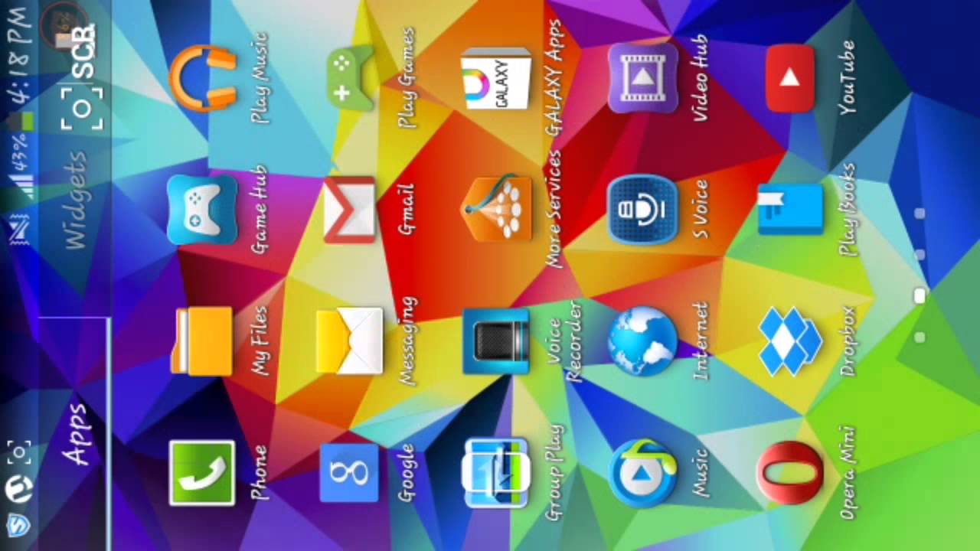Tap the 'Opera Mini' app label text
Viewport: 980px width, 551px height.
tap(848, 473)
